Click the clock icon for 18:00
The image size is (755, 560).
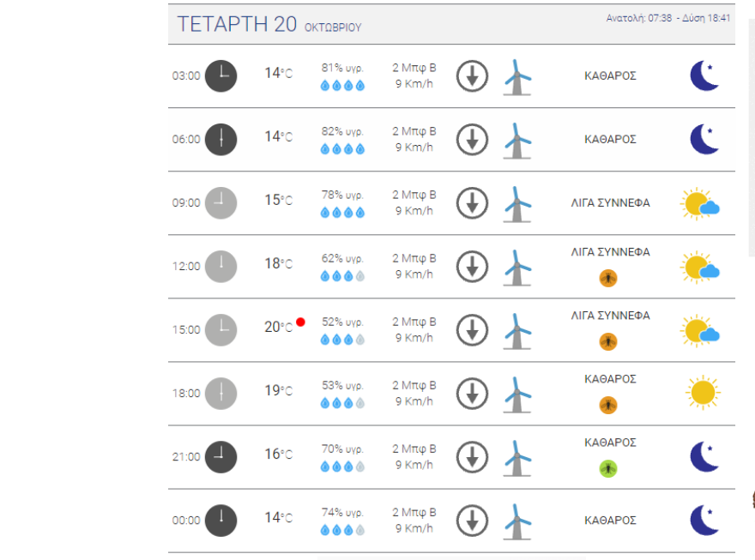pos(221,393)
